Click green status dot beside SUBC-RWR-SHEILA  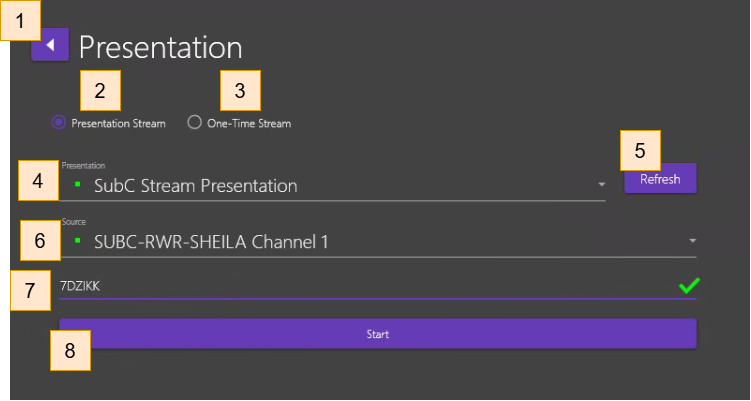(x=76, y=241)
